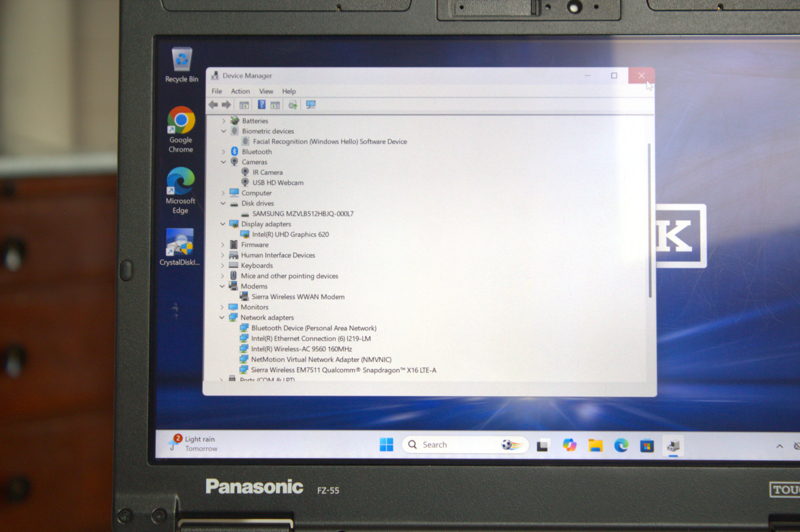Click the Update driver toolbar icon

coord(292,104)
